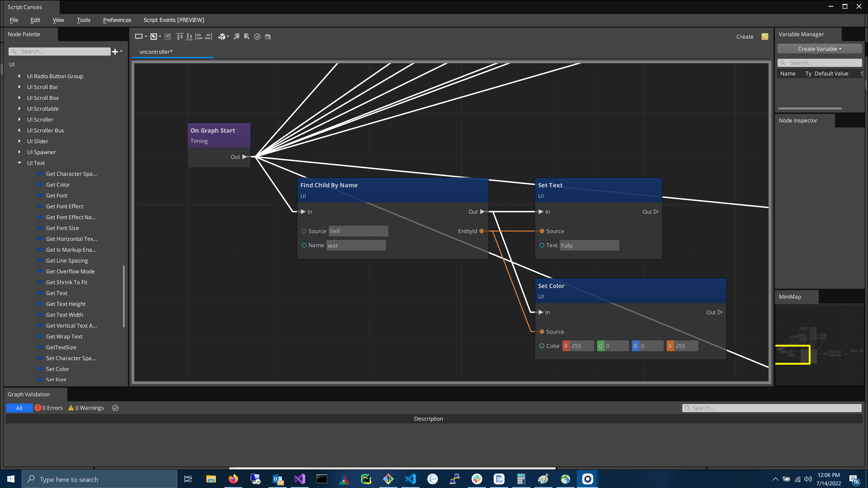Click the align top toolbar icon
The height and width of the screenshot is (488, 868).
[x=180, y=37]
